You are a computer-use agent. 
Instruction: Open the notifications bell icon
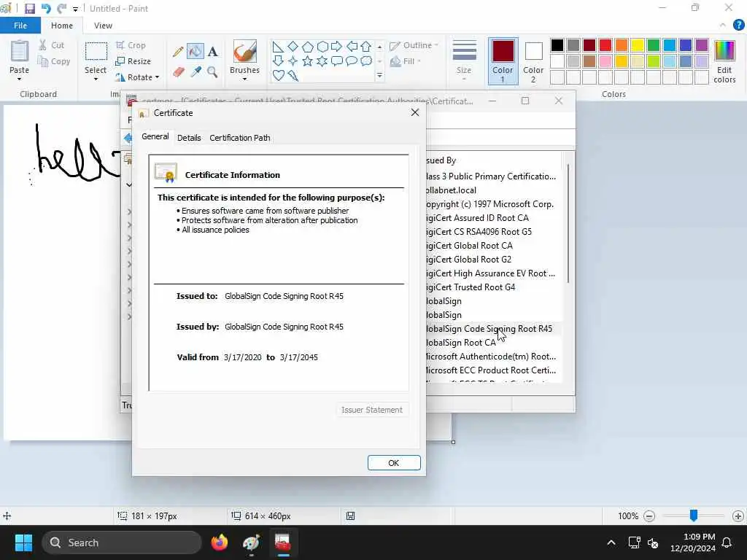tap(727, 542)
